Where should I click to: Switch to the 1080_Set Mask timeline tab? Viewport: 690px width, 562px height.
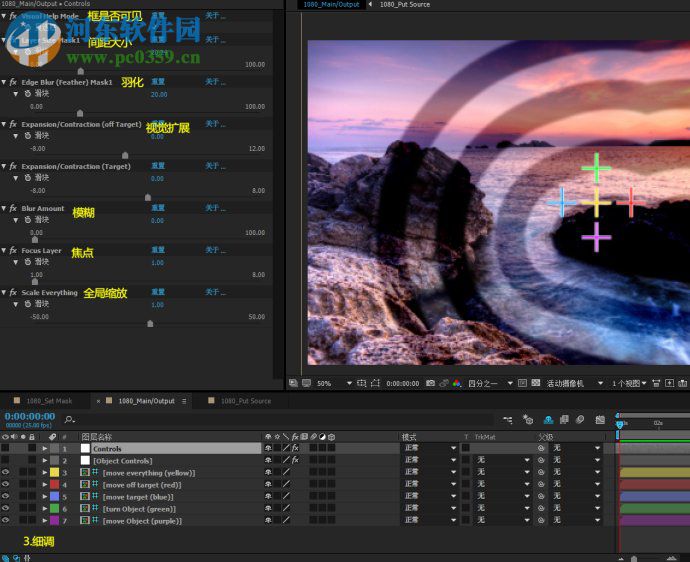coord(49,401)
